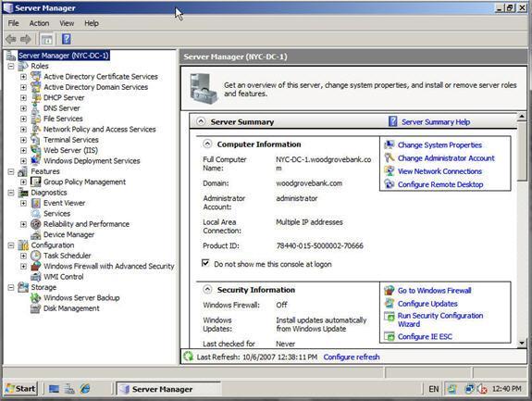Click the Configure refresh link
The image size is (532, 401).
pos(352,357)
